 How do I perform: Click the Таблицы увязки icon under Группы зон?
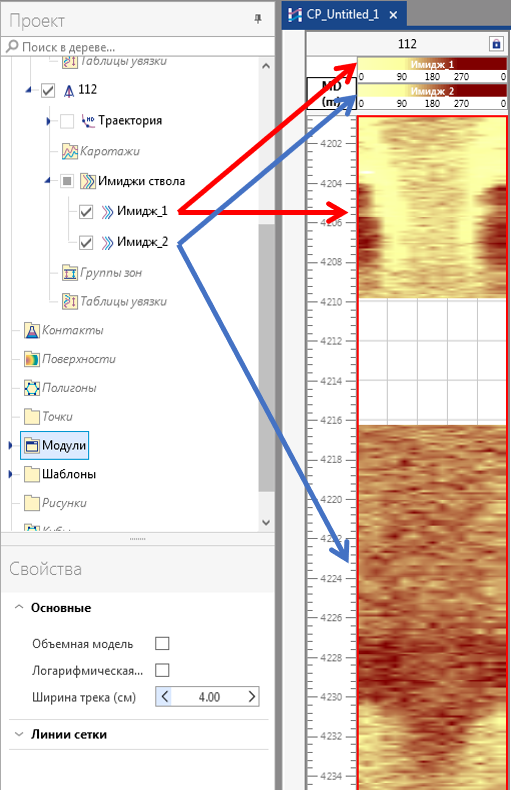coord(70,301)
